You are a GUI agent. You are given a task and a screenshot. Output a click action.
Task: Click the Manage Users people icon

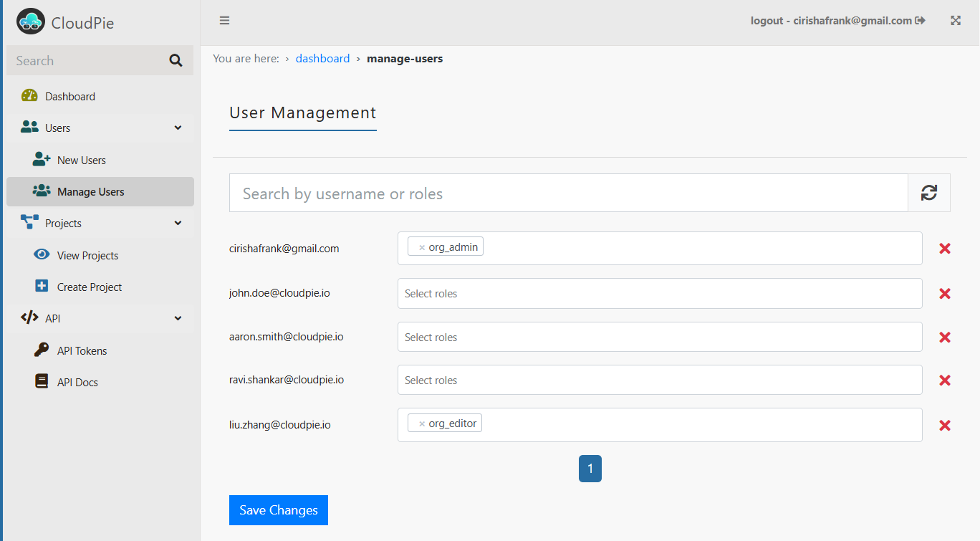[x=42, y=191]
